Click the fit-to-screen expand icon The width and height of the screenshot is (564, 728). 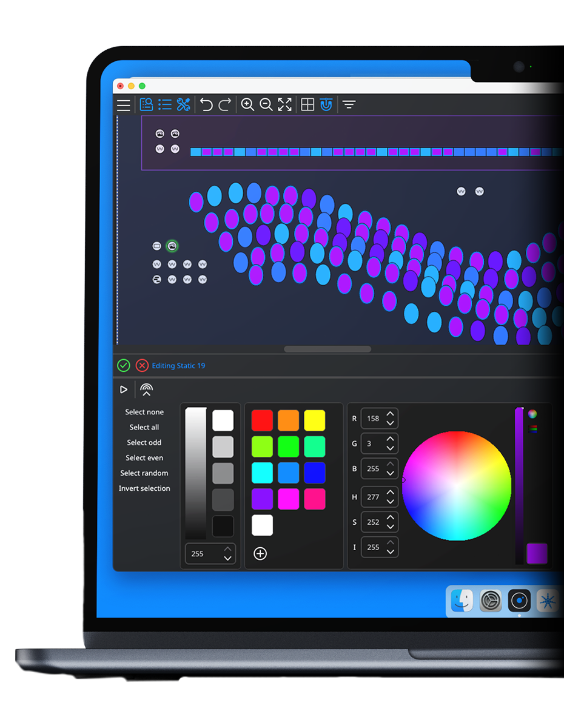tap(284, 105)
